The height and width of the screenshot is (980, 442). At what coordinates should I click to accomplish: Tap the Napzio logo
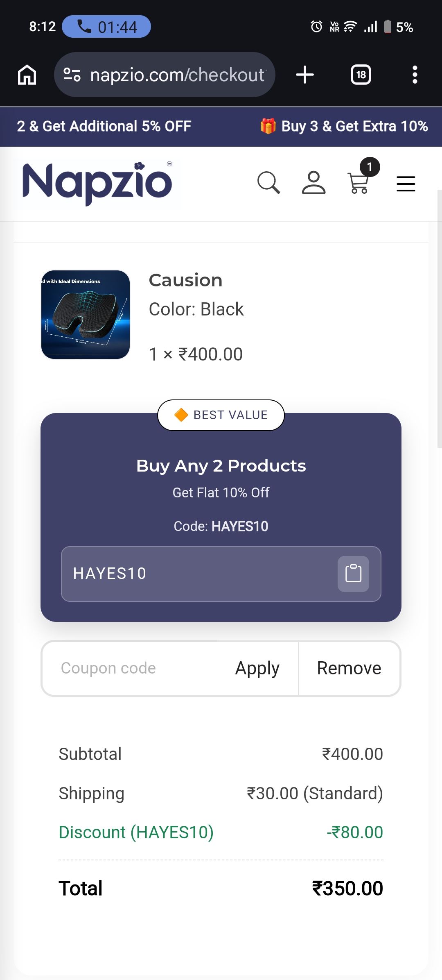point(97,184)
